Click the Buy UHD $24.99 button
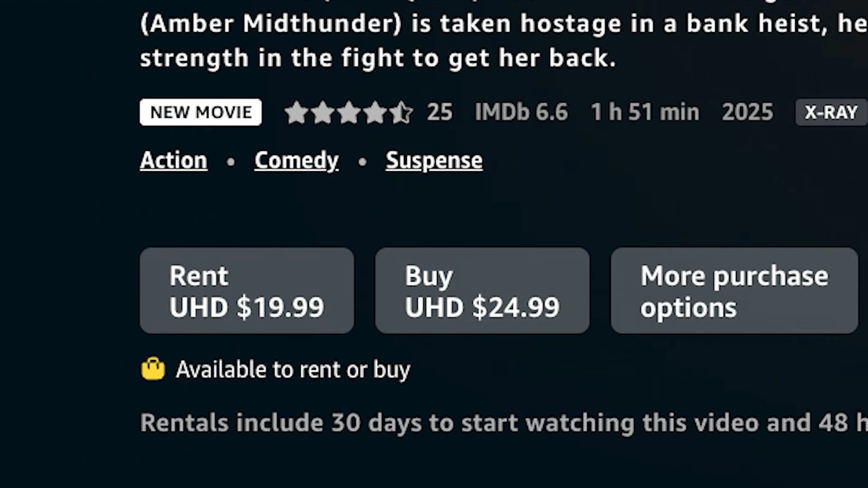868x488 pixels. pos(482,291)
